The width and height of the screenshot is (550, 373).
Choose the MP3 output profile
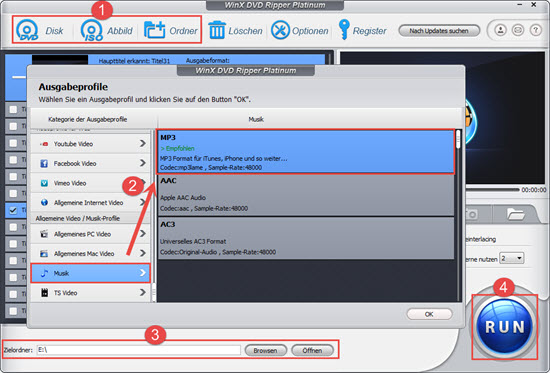tap(306, 152)
